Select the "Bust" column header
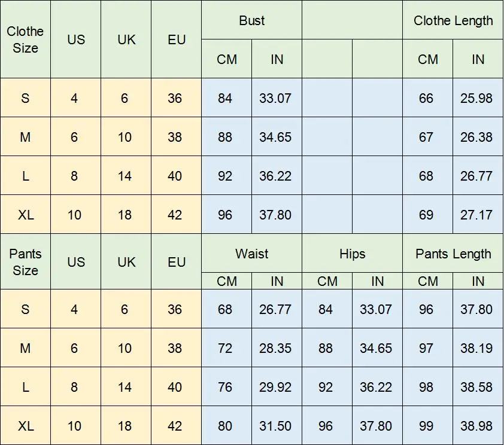 251,20
